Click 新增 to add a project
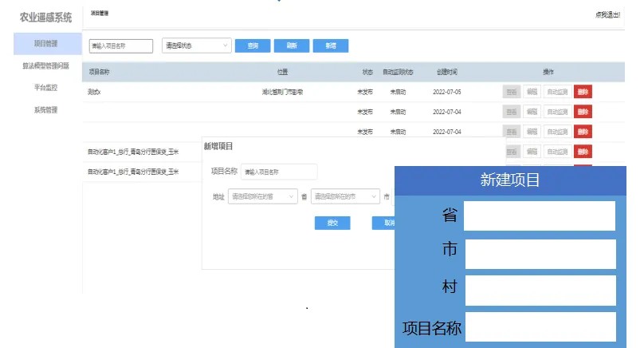 (330, 45)
